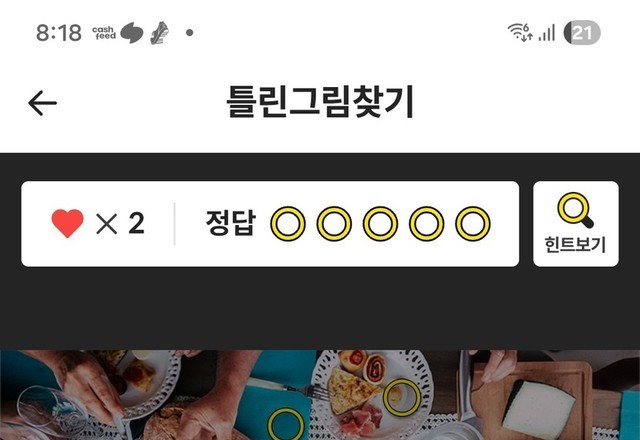Open the hint magnifier button
Image resolution: width=640 pixels, height=440 pixels.
click(576, 224)
